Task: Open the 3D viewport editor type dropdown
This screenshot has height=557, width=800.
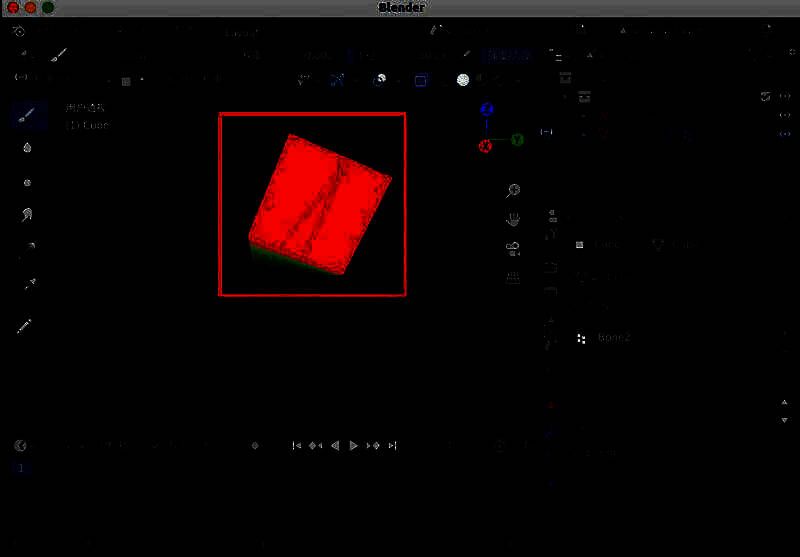Action: pyautogui.click(x=20, y=78)
